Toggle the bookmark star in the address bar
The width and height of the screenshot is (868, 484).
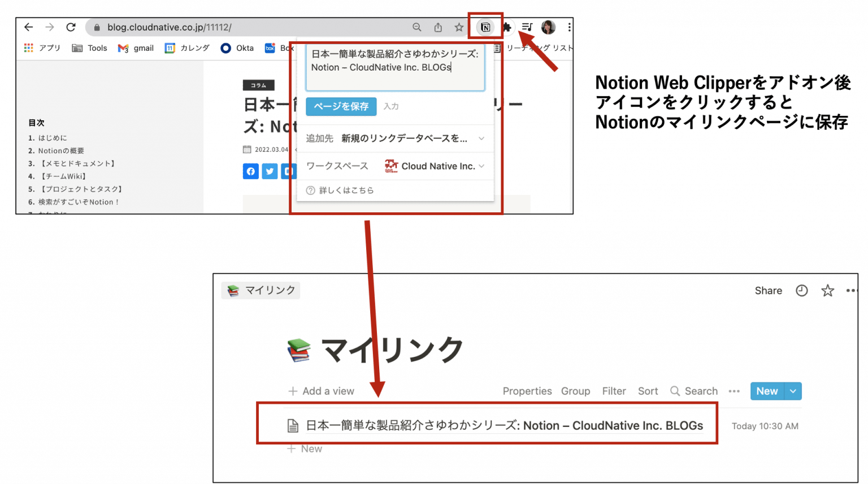pyautogui.click(x=459, y=27)
